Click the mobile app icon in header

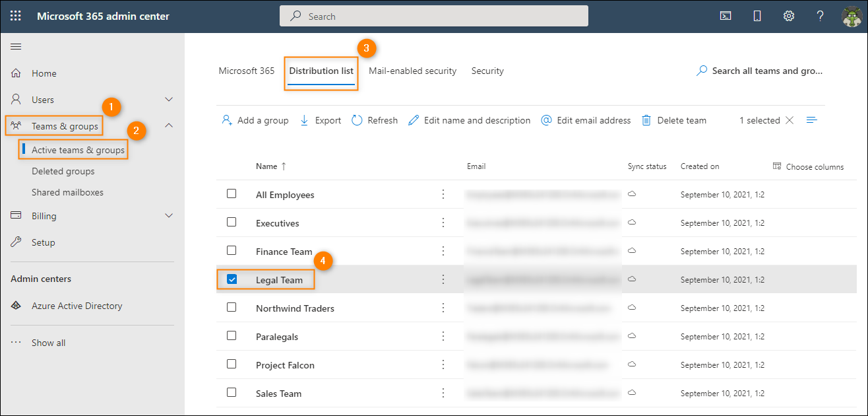(x=757, y=16)
